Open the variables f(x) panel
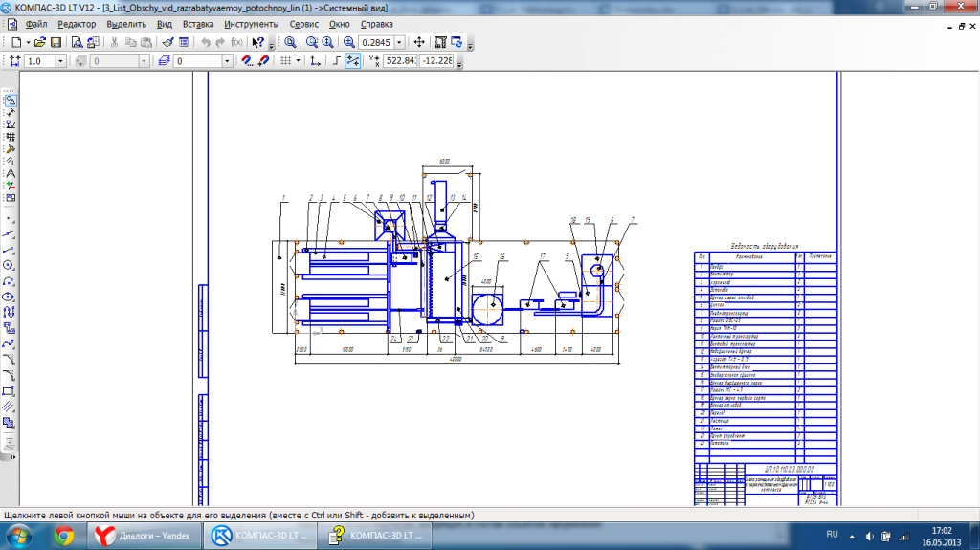 click(237, 42)
